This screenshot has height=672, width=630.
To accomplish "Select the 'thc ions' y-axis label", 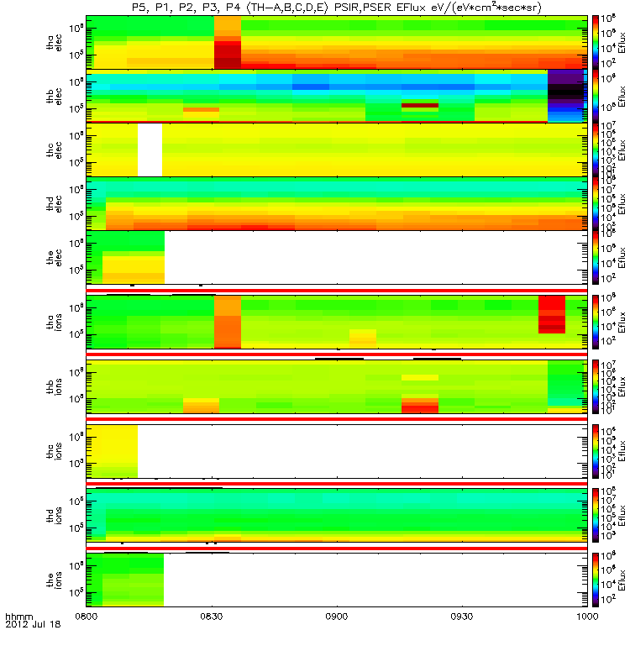I will [x=55, y=451].
